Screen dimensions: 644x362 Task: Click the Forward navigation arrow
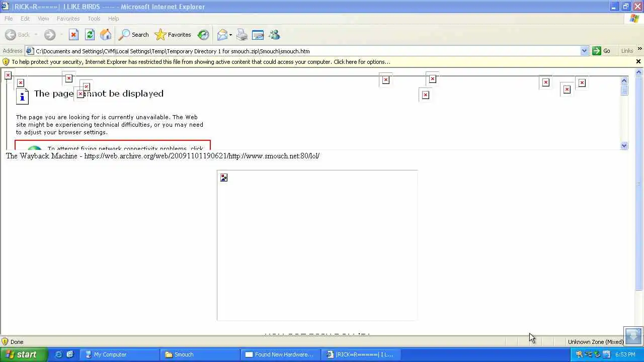click(x=49, y=35)
